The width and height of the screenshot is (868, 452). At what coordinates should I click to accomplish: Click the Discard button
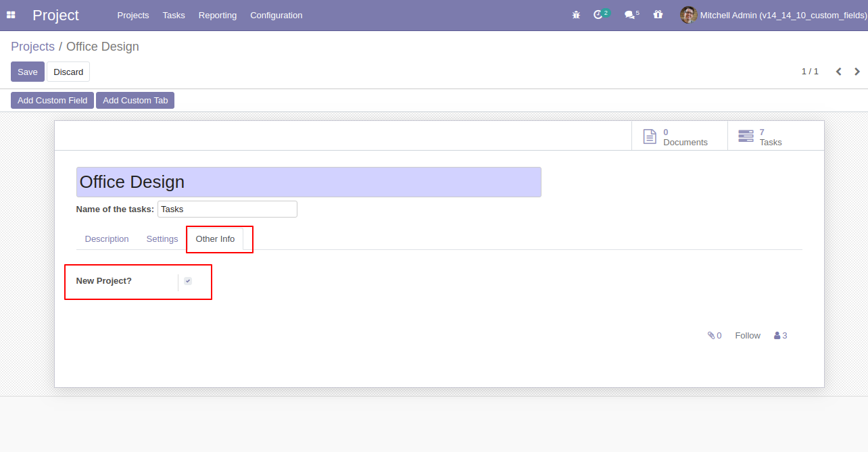(68, 72)
